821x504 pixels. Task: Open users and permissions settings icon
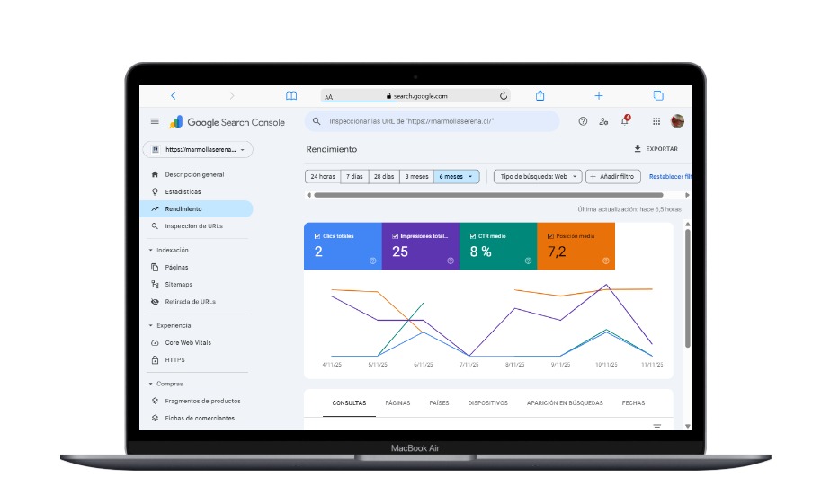[x=603, y=121]
